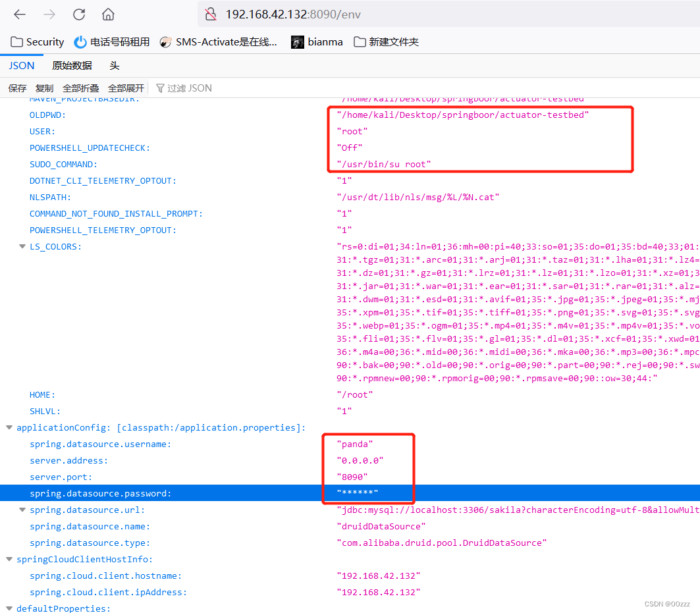
Task: Open the browser home page icon
Action: (108, 14)
